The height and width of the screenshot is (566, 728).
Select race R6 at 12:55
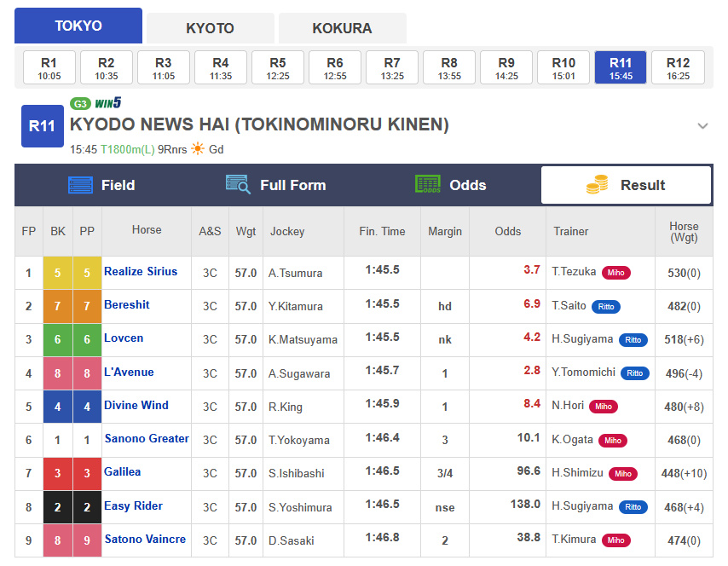coord(335,68)
